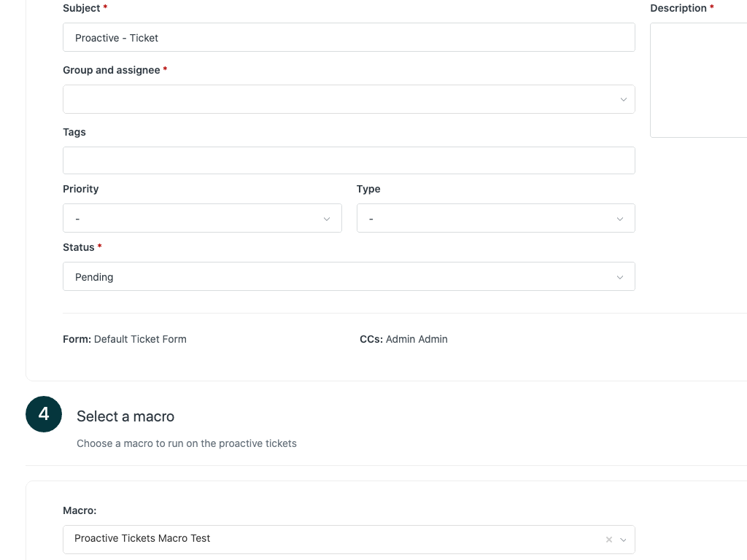Click the Default Ticket Form text

click(140, 339)
